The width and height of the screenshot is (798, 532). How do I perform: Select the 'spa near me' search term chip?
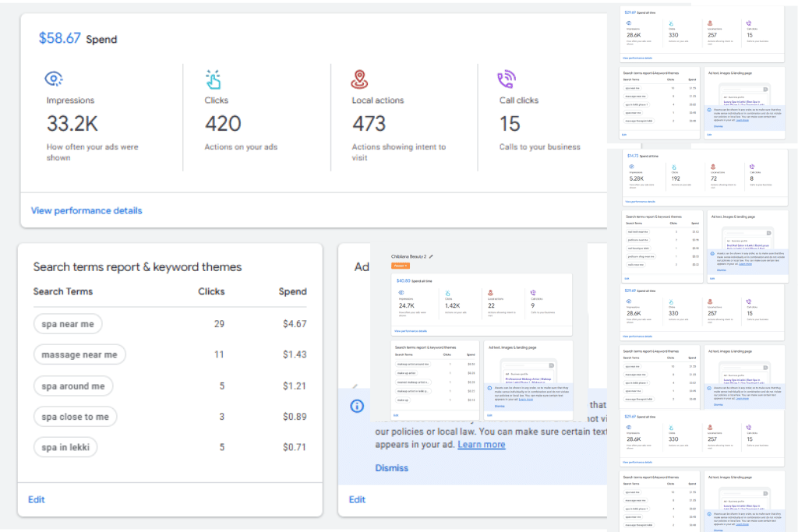[68, 324]
